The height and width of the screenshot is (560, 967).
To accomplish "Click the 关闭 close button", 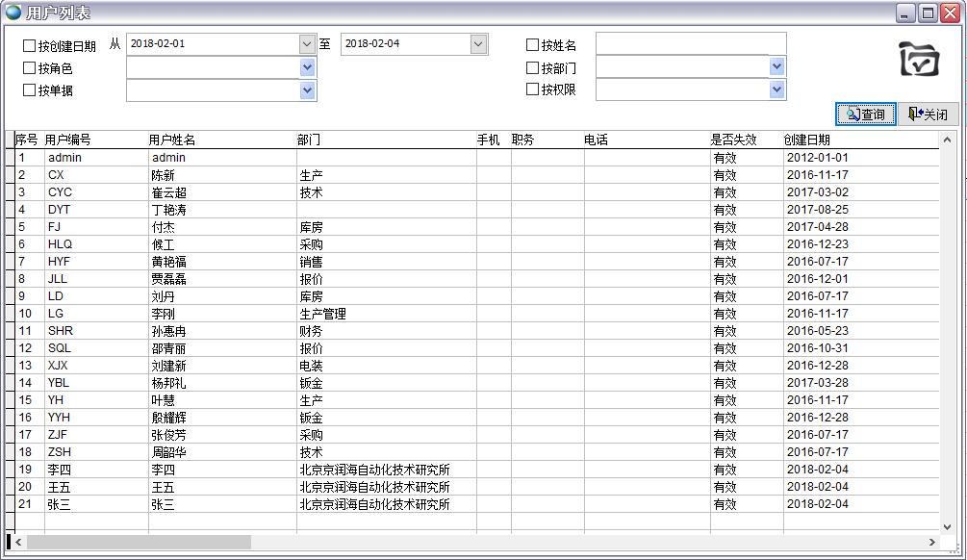I will [928, 115].
